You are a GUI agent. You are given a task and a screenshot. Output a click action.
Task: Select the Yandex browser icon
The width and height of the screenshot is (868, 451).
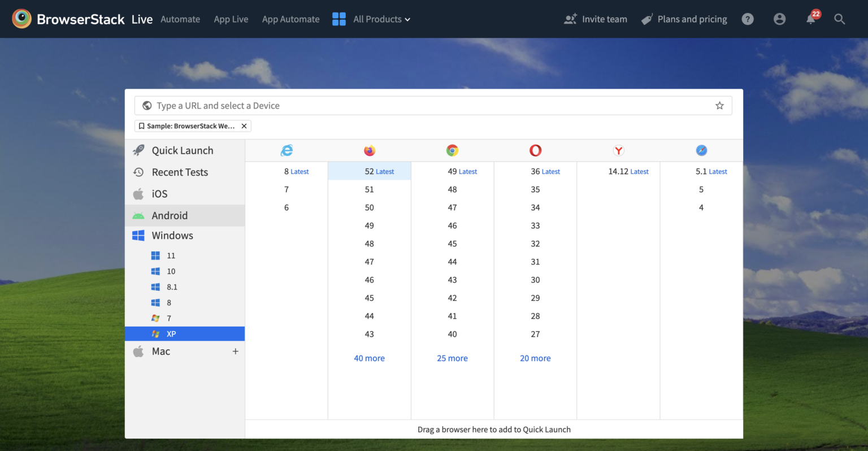618,150
